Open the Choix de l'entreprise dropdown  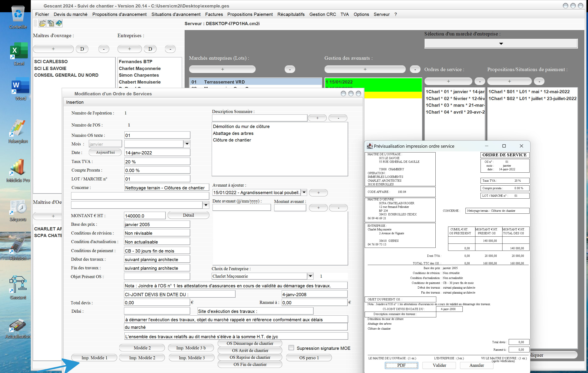310,276
